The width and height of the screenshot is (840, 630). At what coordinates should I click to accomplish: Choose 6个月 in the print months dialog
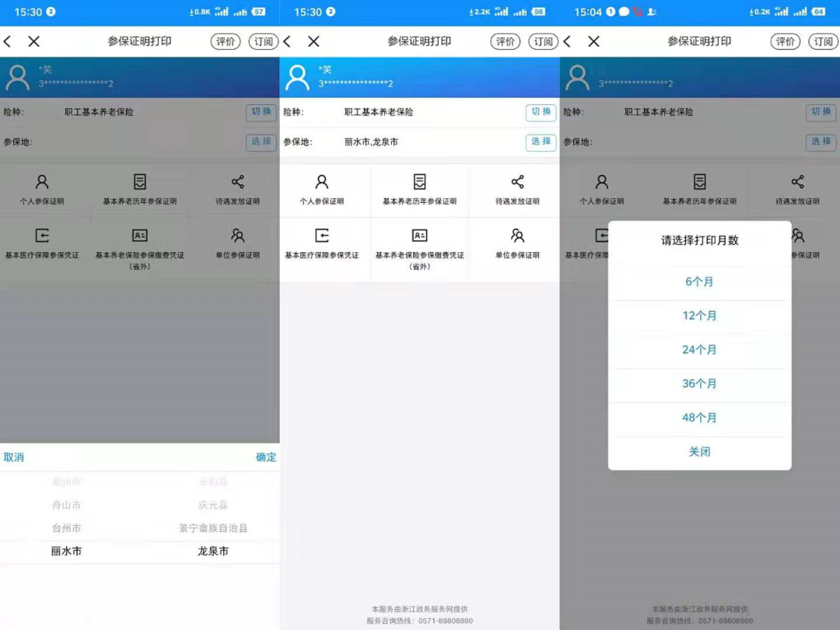coord(699,282)
